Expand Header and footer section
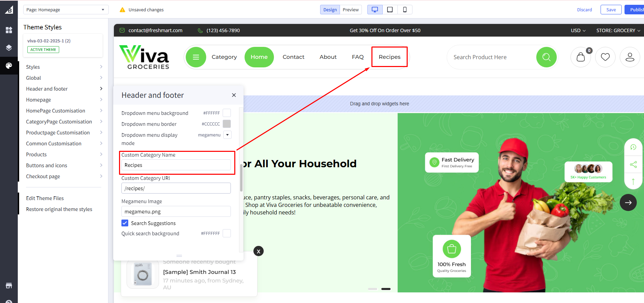The height and width of the screenshot is (303, 644). click(64, 89)
